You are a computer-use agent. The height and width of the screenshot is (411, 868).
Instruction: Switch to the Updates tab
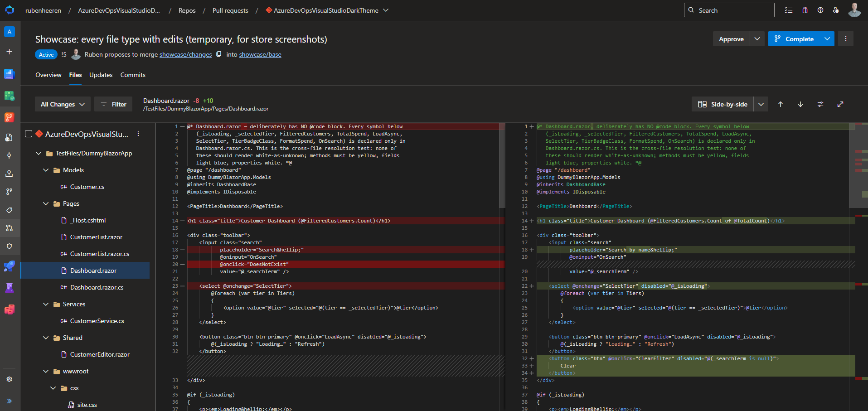(x=101, y=75)
